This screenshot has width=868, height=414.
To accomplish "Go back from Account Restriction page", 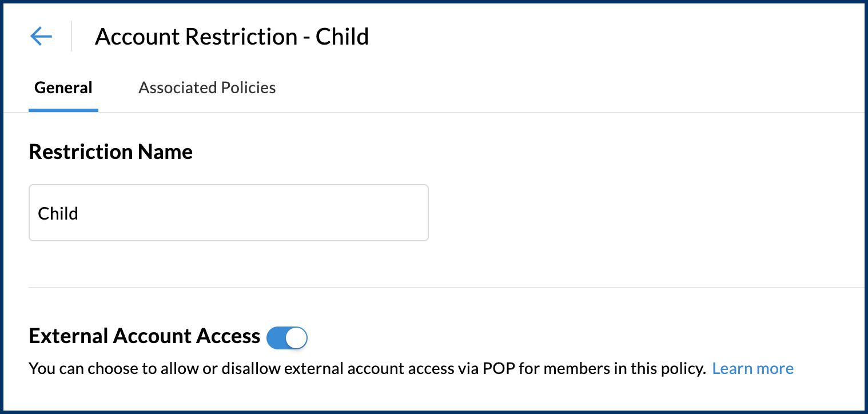I will coord(41,37).
